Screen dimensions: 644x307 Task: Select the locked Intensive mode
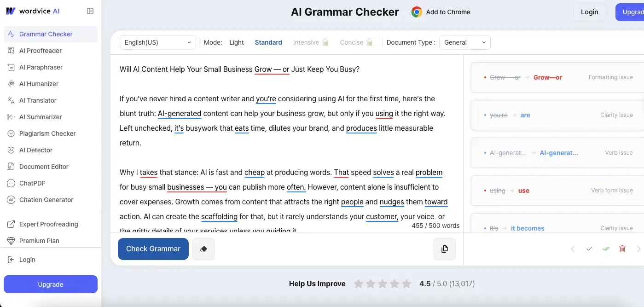coord(306,42)
